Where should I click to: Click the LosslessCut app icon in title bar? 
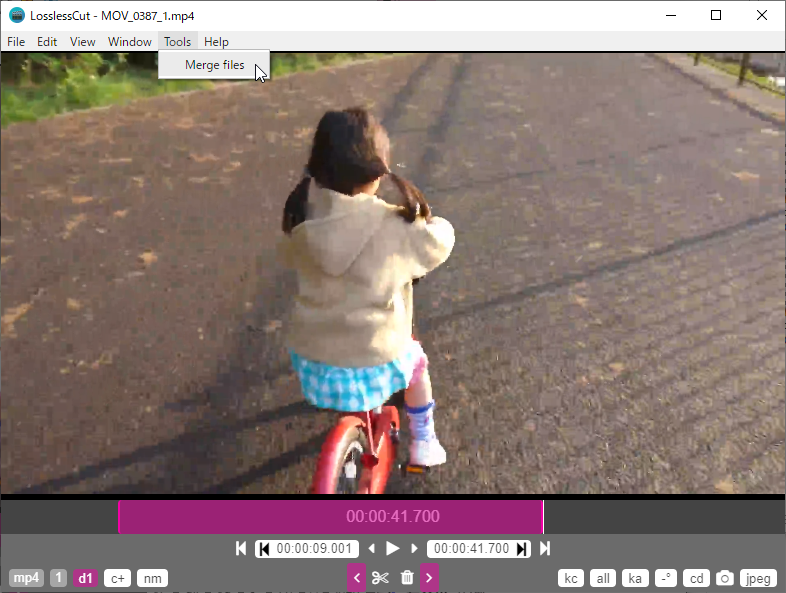(17, 16)
